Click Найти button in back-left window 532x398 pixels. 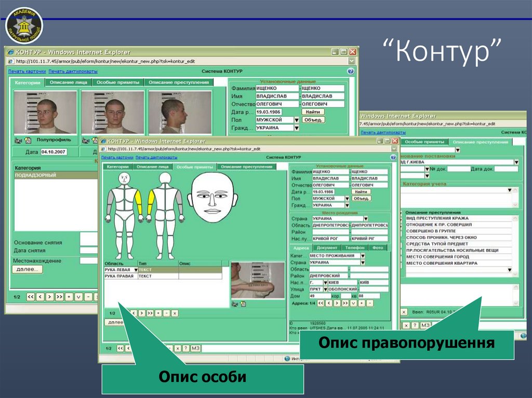tap(313, 112)
